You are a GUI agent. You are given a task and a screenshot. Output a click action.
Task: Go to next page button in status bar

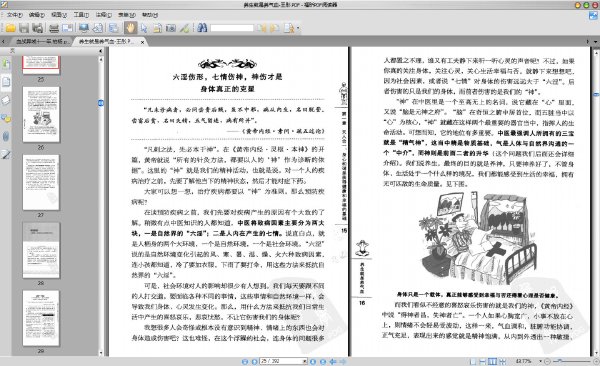tap(313, 361)
